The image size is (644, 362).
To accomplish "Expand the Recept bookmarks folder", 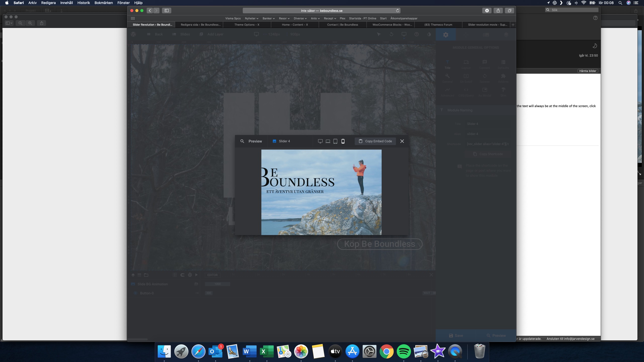I will 330,18.
